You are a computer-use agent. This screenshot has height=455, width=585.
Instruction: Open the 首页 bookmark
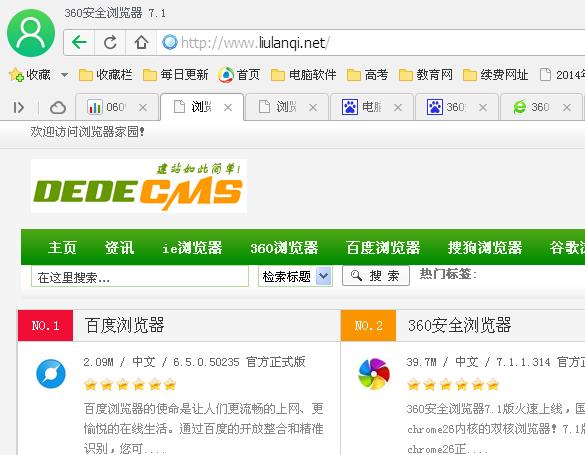(x=239, y=75)
